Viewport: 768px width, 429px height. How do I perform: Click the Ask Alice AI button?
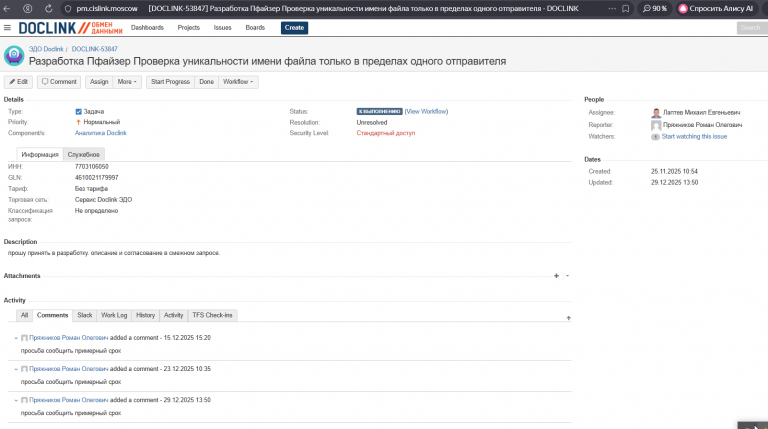tap(718, 8)
